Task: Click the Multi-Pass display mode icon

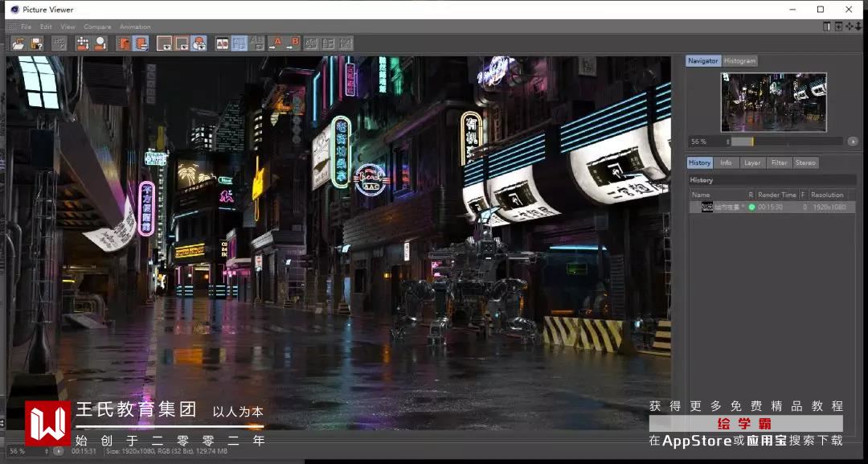Action: (x=182, y=43)
